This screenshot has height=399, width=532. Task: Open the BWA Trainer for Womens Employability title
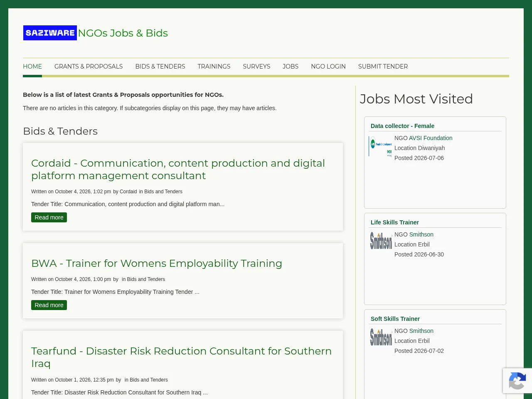pyautogui.click(x=157, y=263)
